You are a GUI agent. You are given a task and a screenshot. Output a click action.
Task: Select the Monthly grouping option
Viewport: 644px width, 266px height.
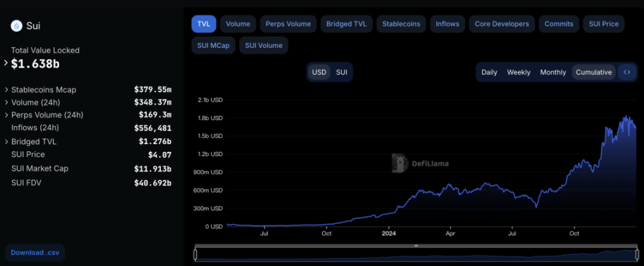553,72
